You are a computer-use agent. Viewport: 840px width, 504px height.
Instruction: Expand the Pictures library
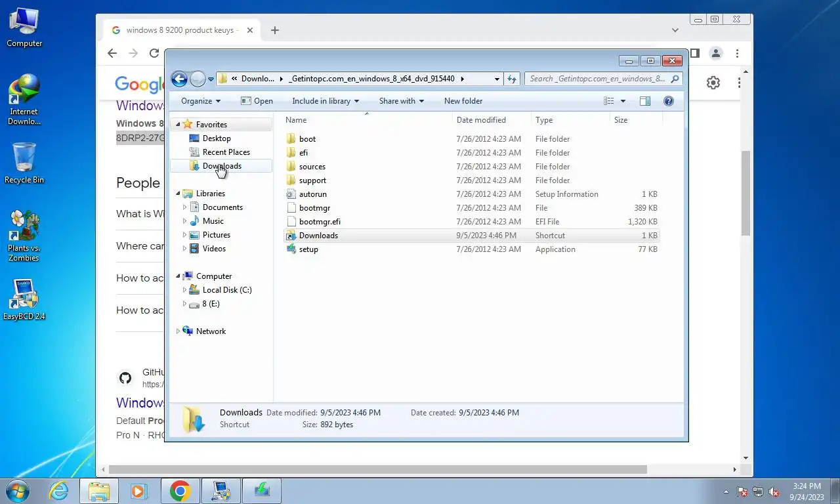click(x=184, y=235)
